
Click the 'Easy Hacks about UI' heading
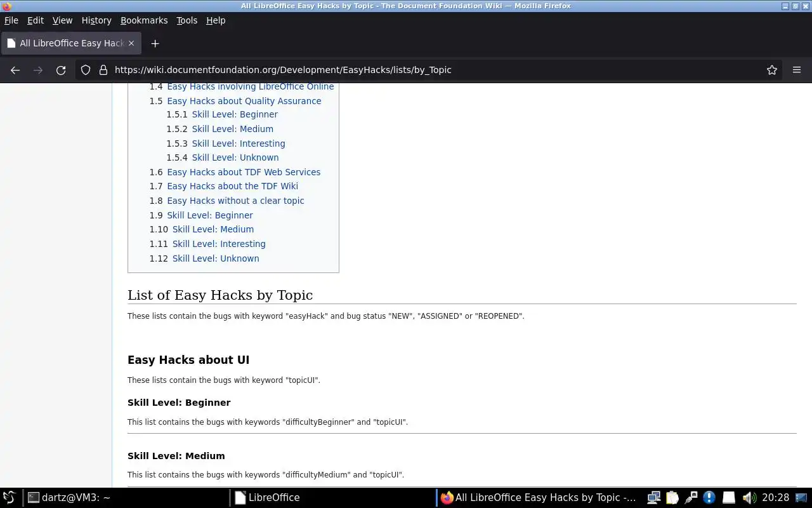(188, 360)
